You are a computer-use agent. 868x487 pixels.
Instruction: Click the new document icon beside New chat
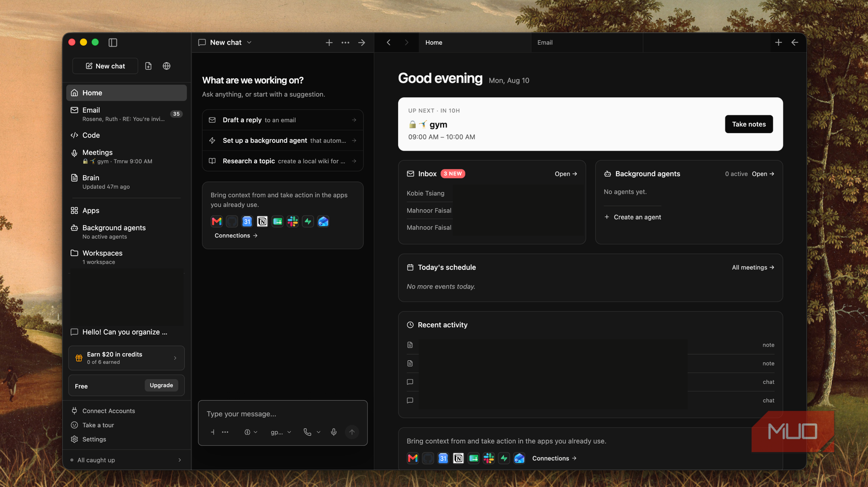tap(148, 66)
